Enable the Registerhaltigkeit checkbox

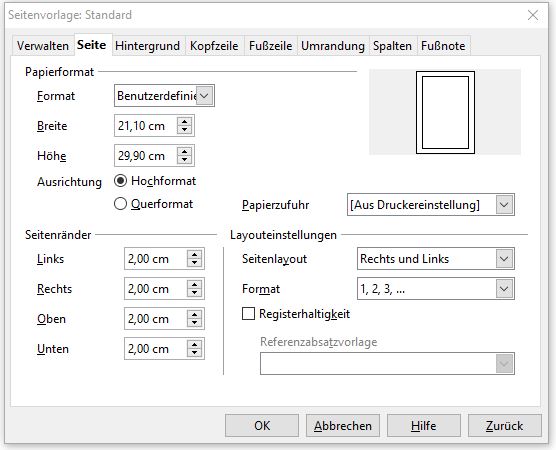pos(248,314)
